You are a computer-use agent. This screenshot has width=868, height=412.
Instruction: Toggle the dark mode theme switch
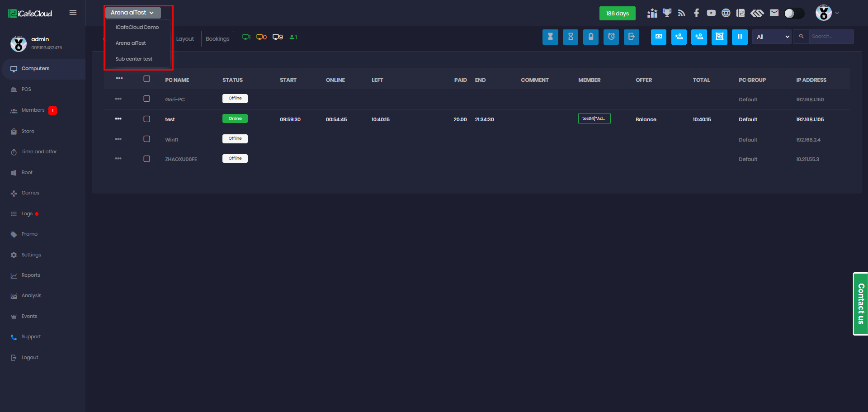coord(794,13)
